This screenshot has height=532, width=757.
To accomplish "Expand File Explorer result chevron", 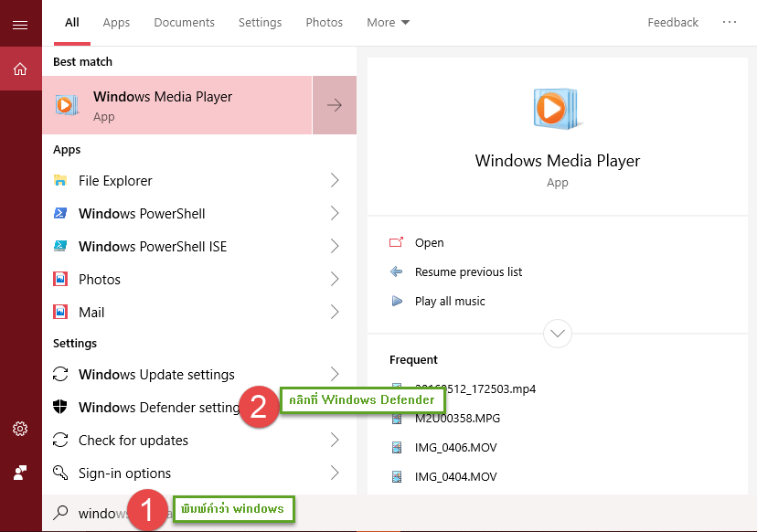I will 335,180.
